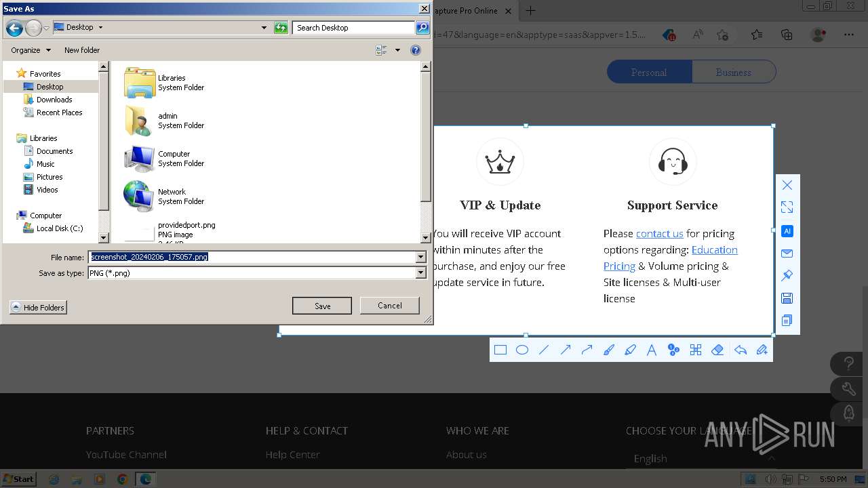This screenshot has height=488, width=868.
Task: Select the highlighter marker tool
Action: [x=631, y=350]
